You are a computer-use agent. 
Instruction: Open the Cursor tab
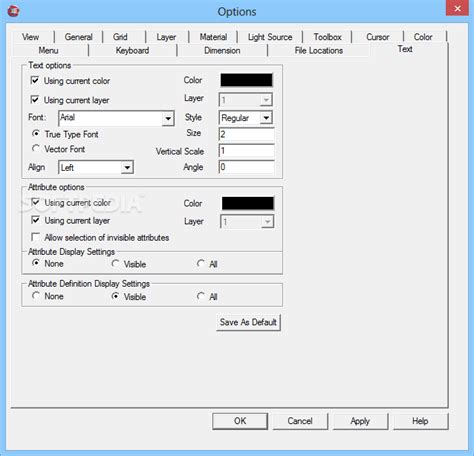coord(378,37)
